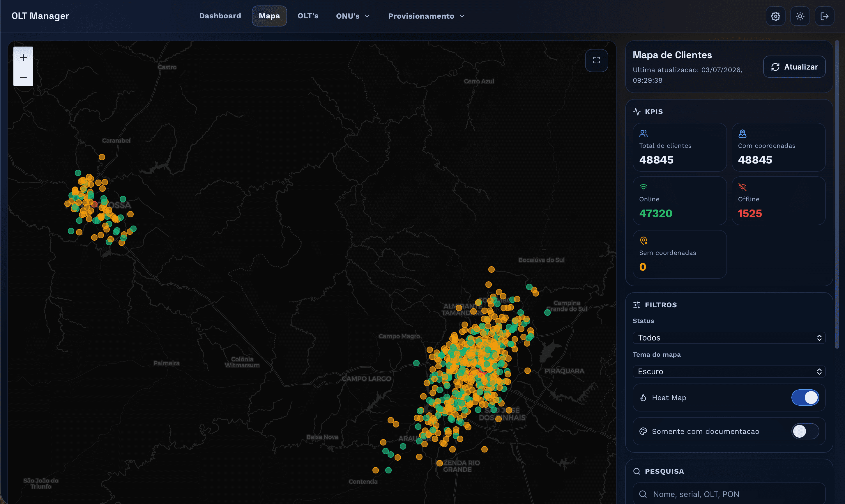845x504 pixels.
Task: Click the flame icon beside Heat Map
Action: (x=643, y=397)
